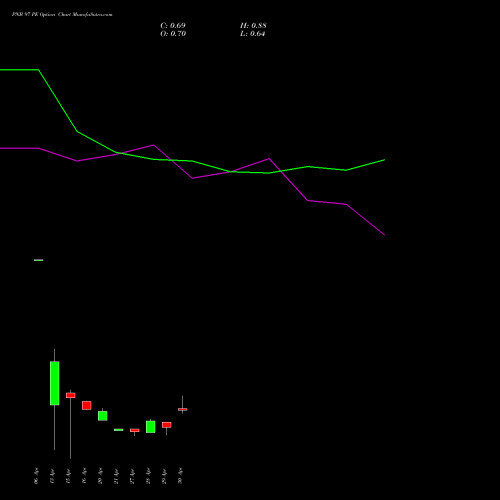This screenshot has height=500, width=500.
Task: Click the low value L: 0.64
Action: pyautogui.click(x=252, y=34)
